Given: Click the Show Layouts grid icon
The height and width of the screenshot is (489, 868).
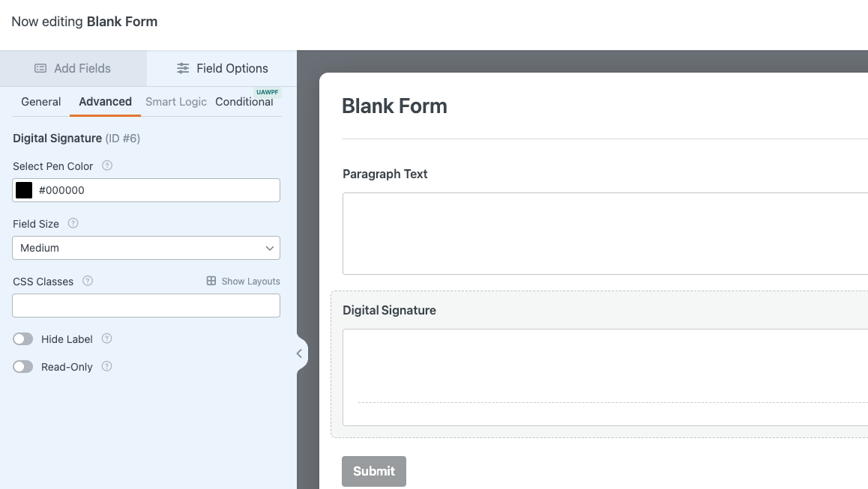Looking at the screenshot, I should [211, 281].
